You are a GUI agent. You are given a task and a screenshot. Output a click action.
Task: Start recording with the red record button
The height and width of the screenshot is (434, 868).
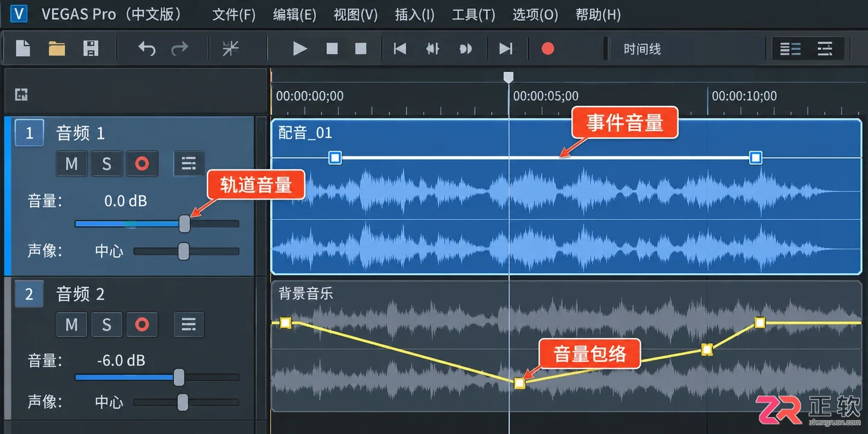(x=547, y=48)
